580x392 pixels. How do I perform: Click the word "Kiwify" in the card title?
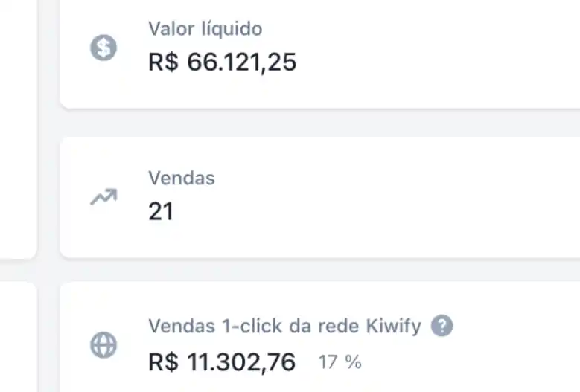[394, 327]
